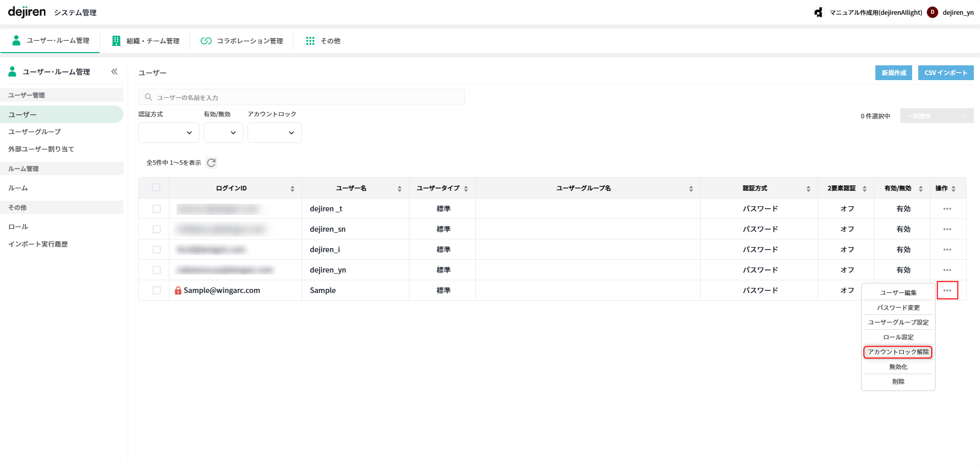Choose アカウントロック解除 from the context menu
The height and width of the screenshot is (465, 980).
898,352
